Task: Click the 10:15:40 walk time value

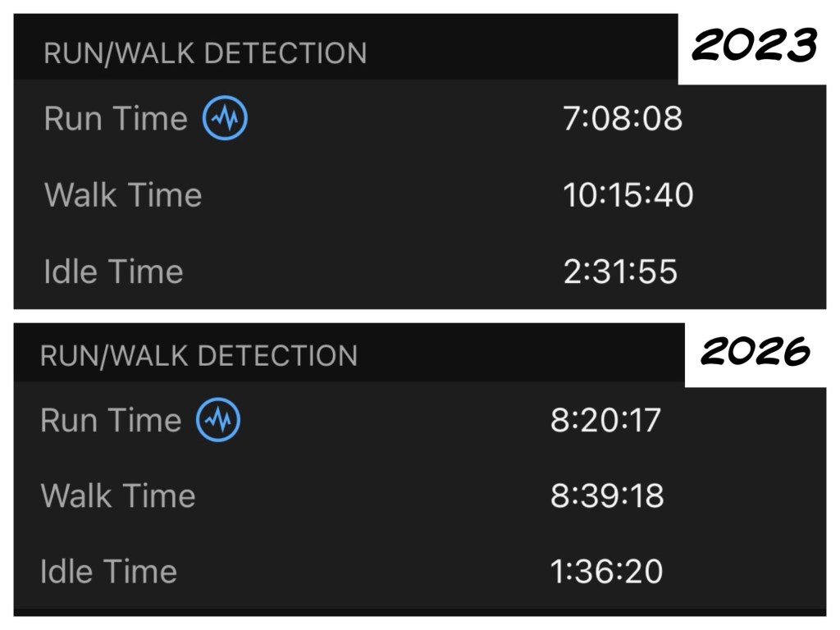Action: coord(628,194)
